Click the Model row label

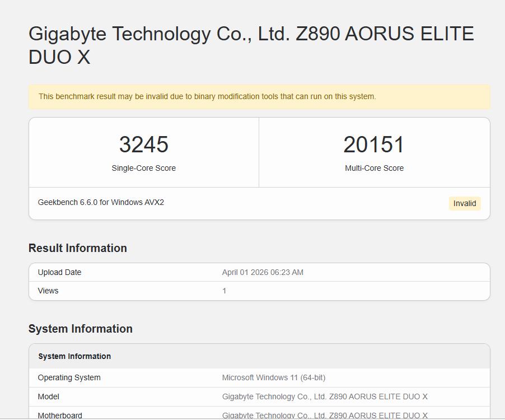[x=49, y=396]
